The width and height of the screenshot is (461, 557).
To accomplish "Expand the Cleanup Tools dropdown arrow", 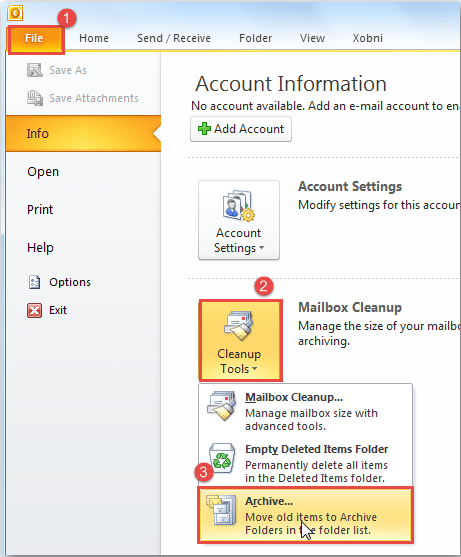I will click(x=255, y=369).
